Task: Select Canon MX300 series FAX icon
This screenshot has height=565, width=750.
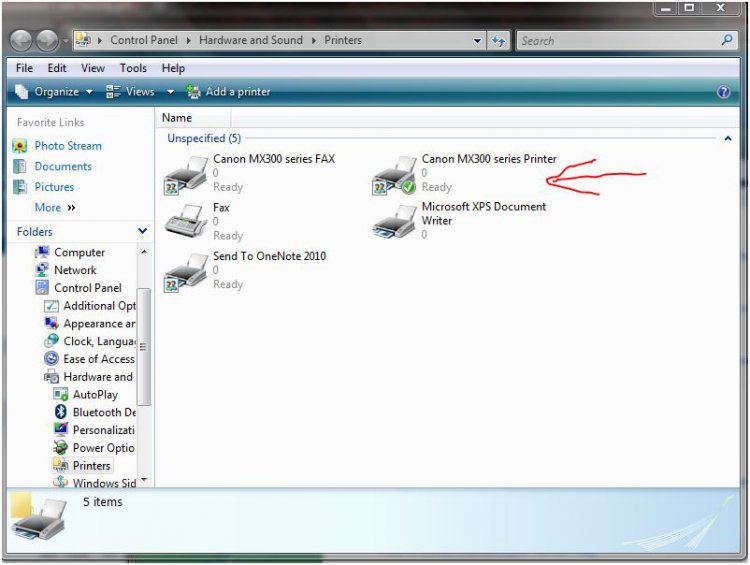Action: point(186,175)
